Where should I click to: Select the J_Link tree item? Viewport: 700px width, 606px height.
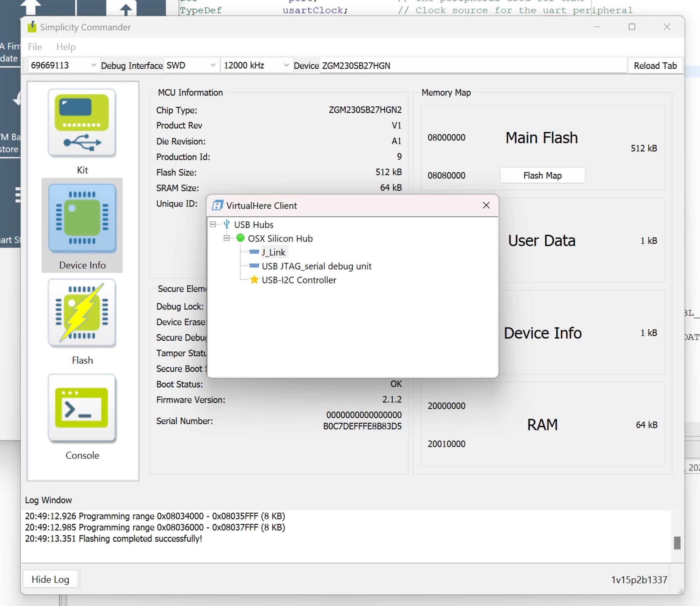point(273,252)
